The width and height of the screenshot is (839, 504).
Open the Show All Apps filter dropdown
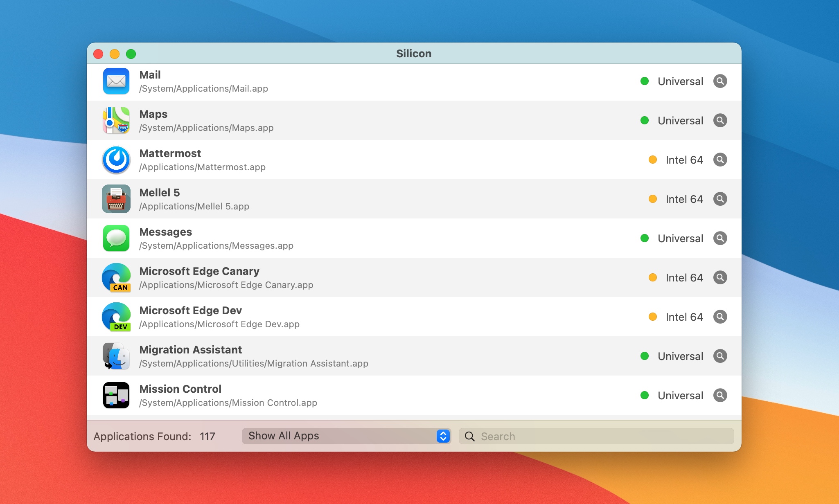pyautogui.click(x=346, y=436)
